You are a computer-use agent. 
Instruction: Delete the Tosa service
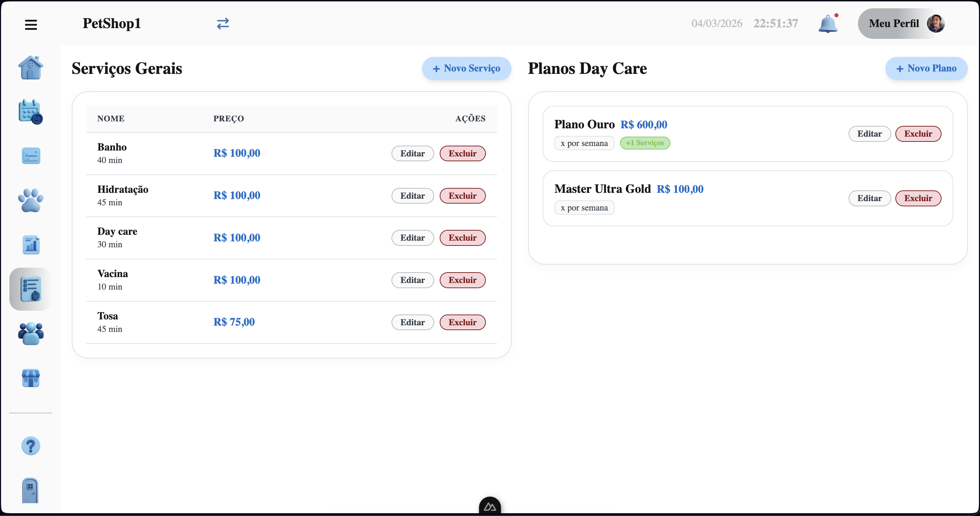462,322
